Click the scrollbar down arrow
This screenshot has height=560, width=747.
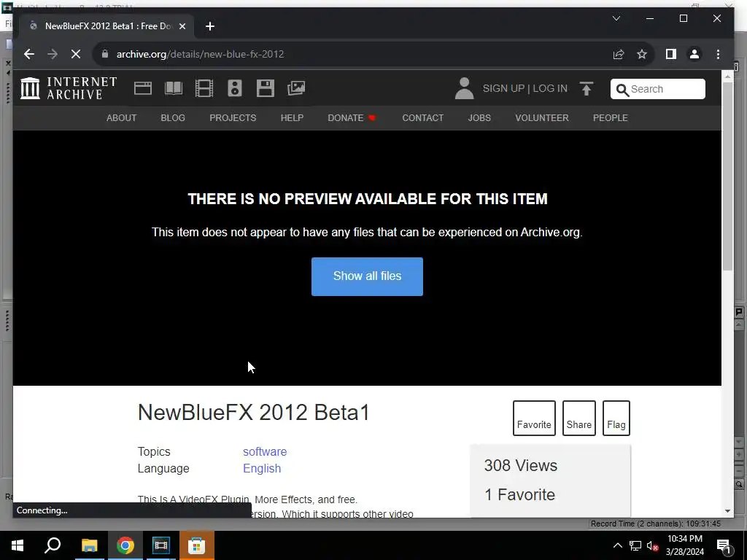[727, 511]
